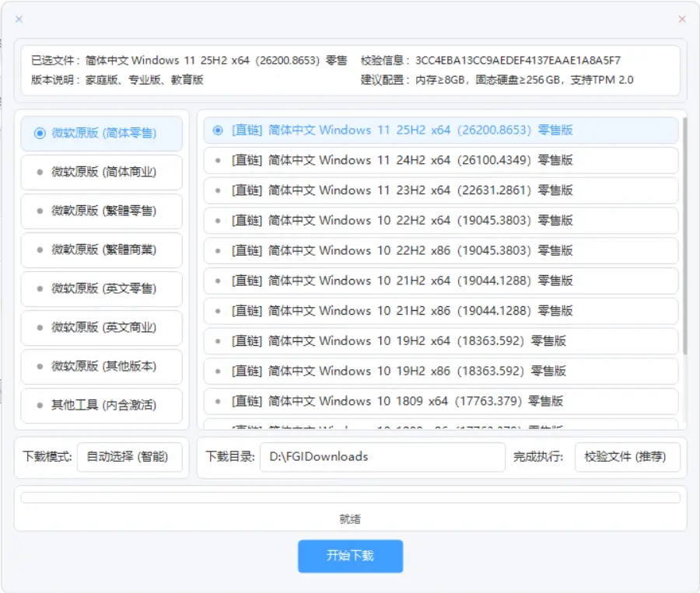Choose Windows 11 25H2 x64 (26200.8653) entry

coord(441,131)
